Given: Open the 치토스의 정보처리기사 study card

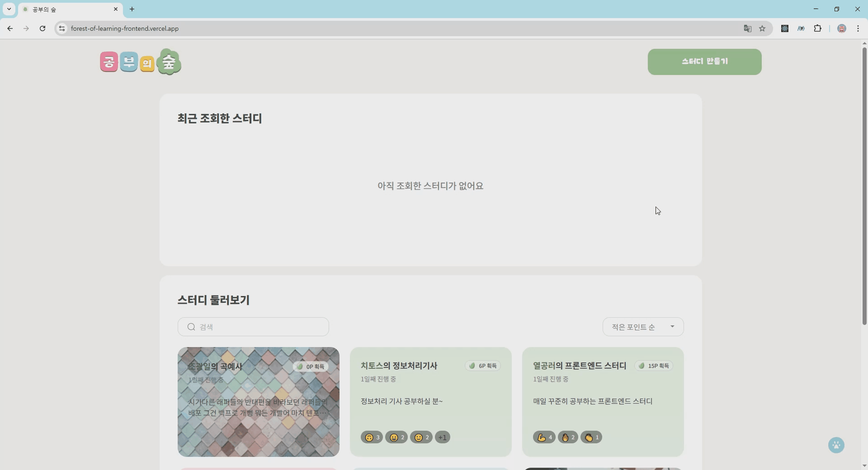Looking at the screenshot, I should click(x=431, y=402).
